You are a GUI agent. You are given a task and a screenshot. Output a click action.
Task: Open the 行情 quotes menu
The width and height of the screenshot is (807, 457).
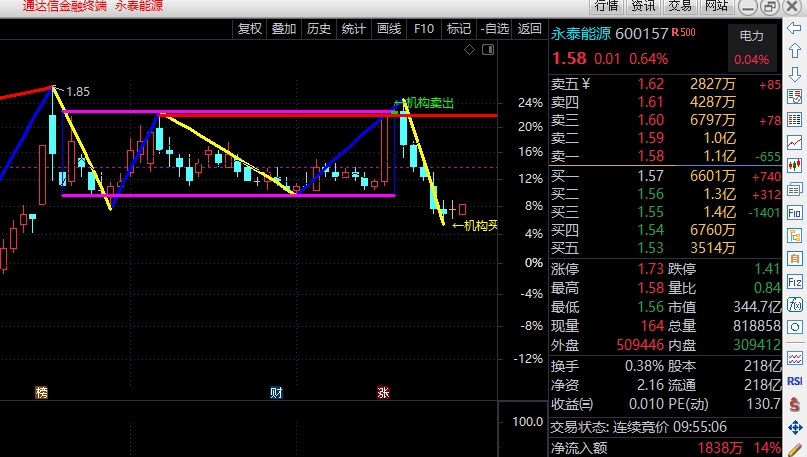click(x=606, y=6)
